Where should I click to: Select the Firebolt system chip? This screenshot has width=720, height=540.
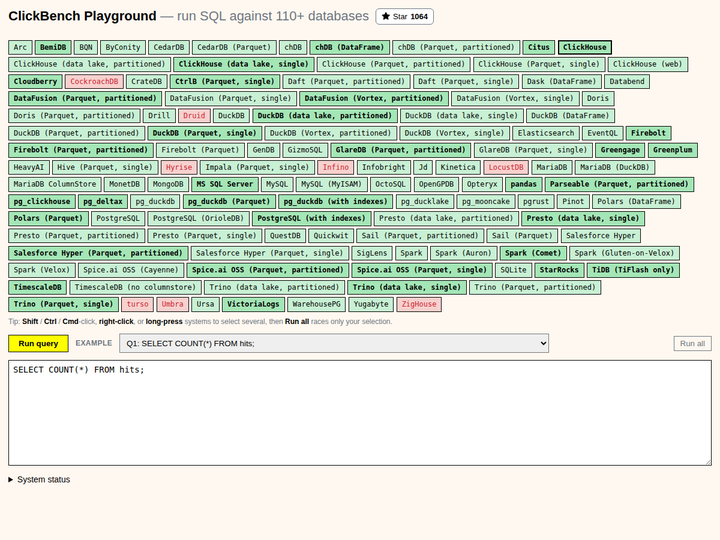coord(648,133)
